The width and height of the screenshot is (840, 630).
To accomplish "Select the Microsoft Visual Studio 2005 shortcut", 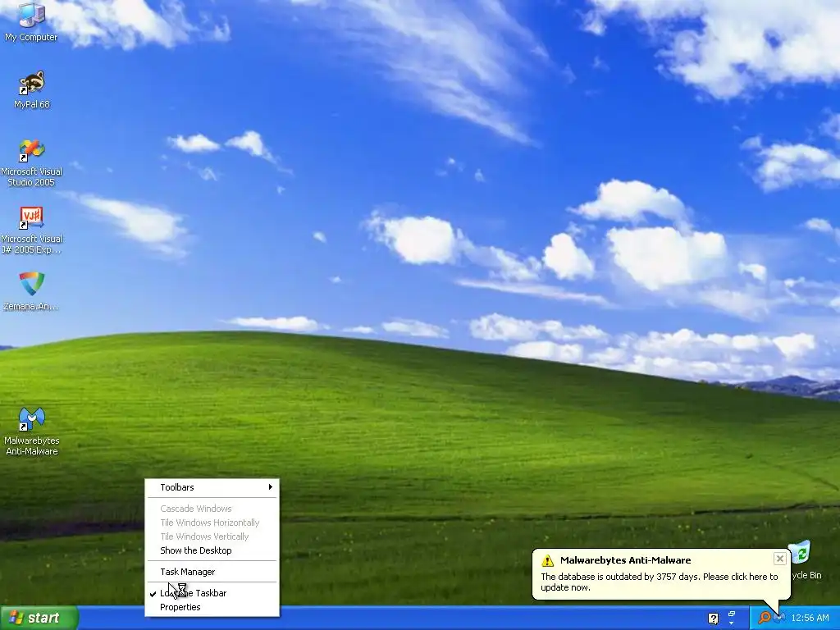I will (32, 163).
